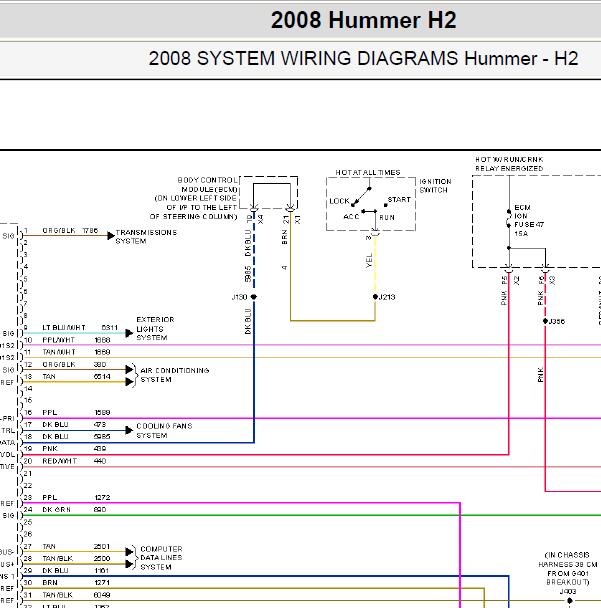Select the pin 20 'RED/WHT' wire label
Viewport: 601px width, 608px height.
(59, 461)
